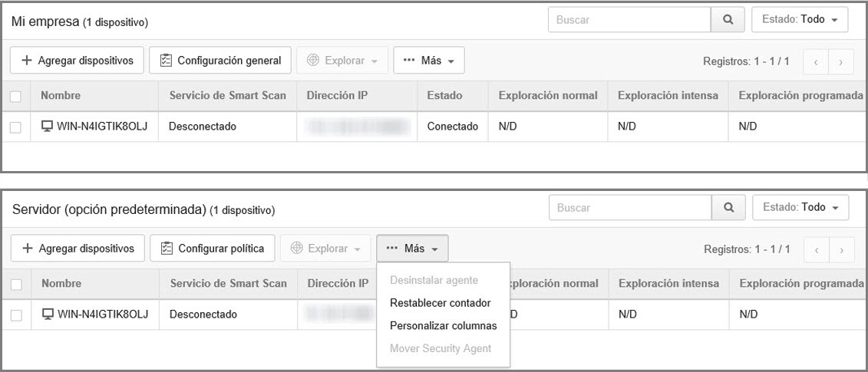Click computer icon beside WIN-N4IGTIK8OLJ in Servidor list
The height and width of the screenshot is (372, 868).
(x=48, y=314)
